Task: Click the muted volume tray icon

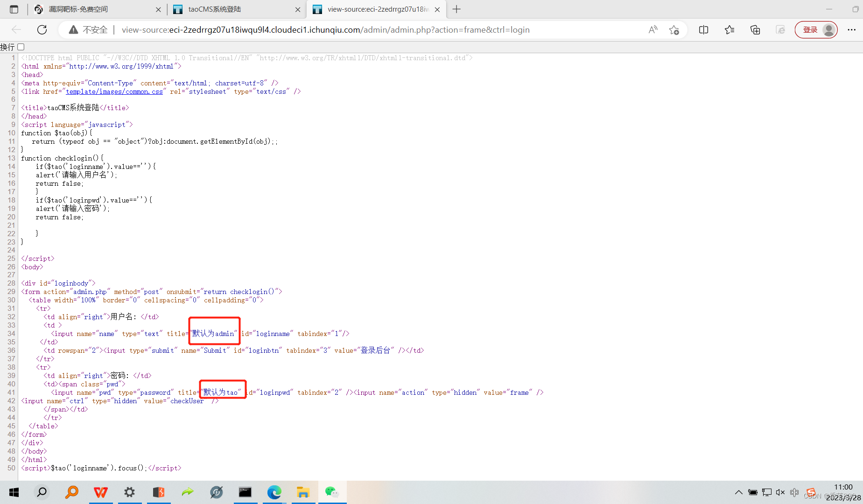Action: [780, 492]
